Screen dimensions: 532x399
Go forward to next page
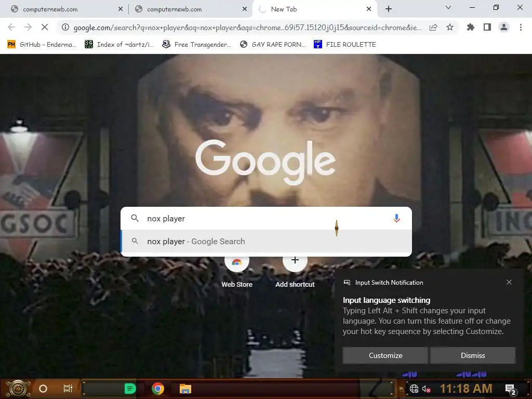(x=28, y=27)
